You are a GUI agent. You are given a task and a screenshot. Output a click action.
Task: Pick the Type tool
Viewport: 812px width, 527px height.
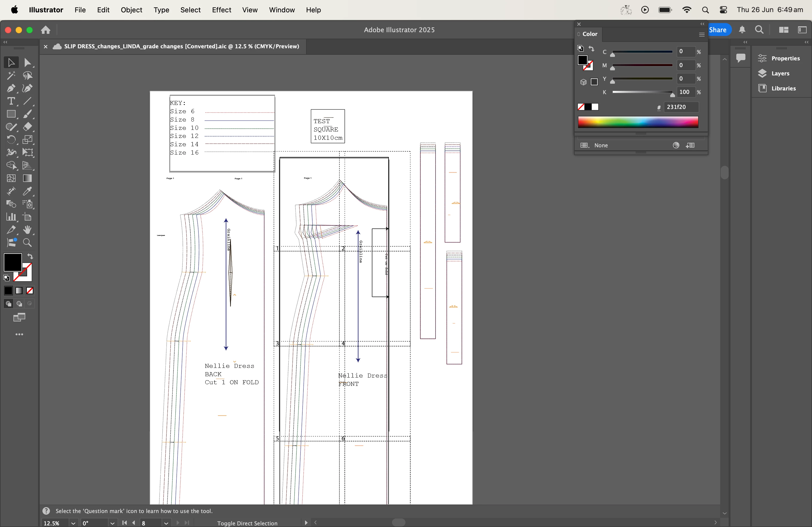click(x=11, y=101)
